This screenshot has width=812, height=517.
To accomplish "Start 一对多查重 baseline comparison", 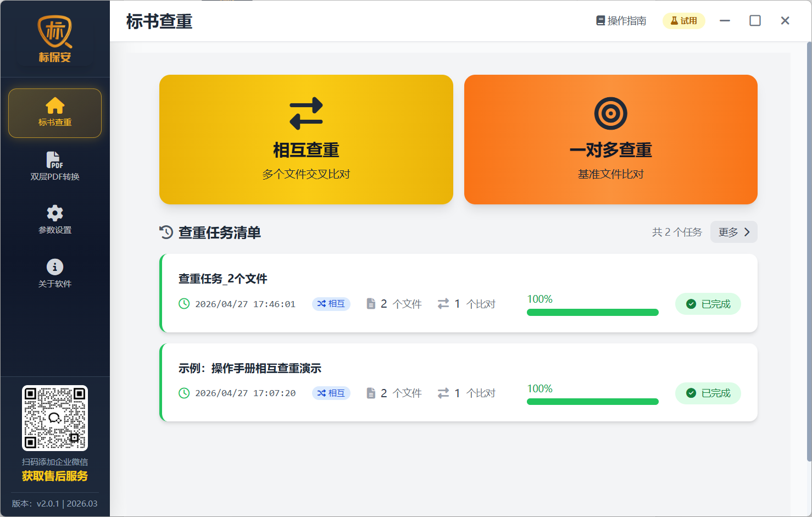I will click(x=611, y=140).
